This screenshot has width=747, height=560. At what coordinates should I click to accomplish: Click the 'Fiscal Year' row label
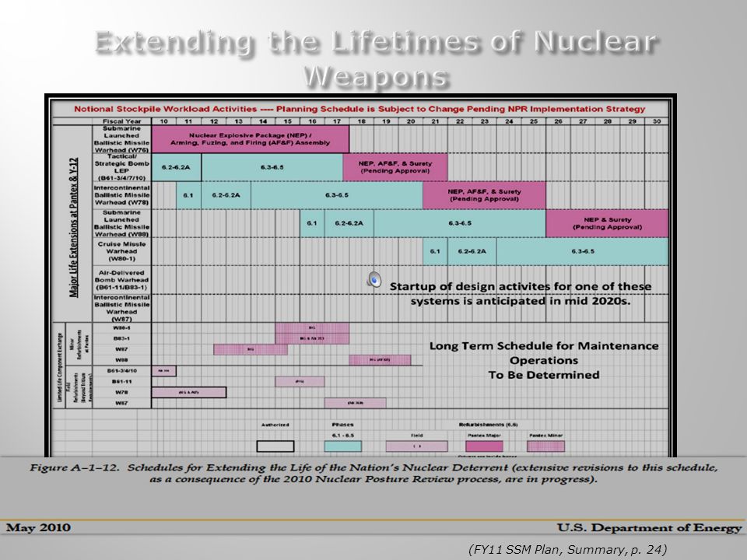tap(121, 121)
